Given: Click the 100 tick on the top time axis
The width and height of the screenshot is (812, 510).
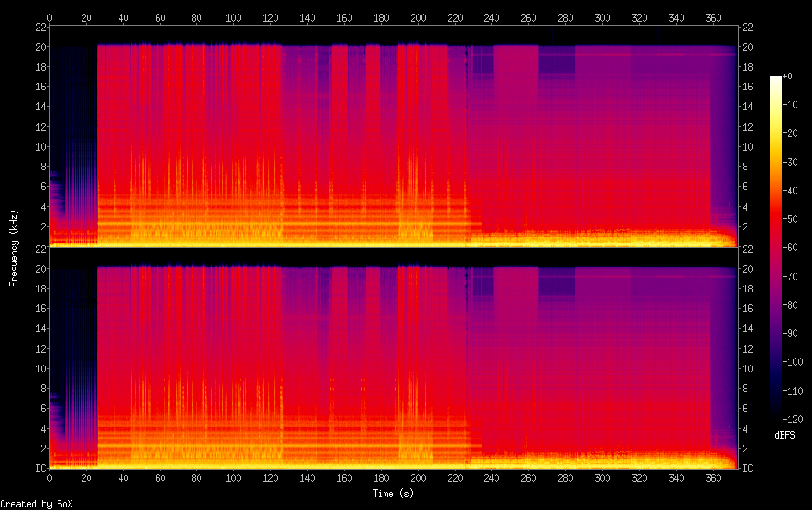Looking at the screenshot, I should [234, 17].
